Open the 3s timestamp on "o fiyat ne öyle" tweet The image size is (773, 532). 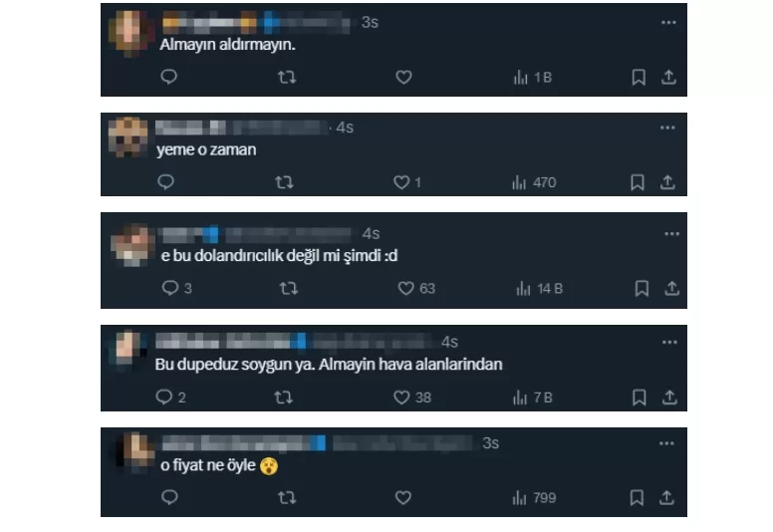click(490, 443)
